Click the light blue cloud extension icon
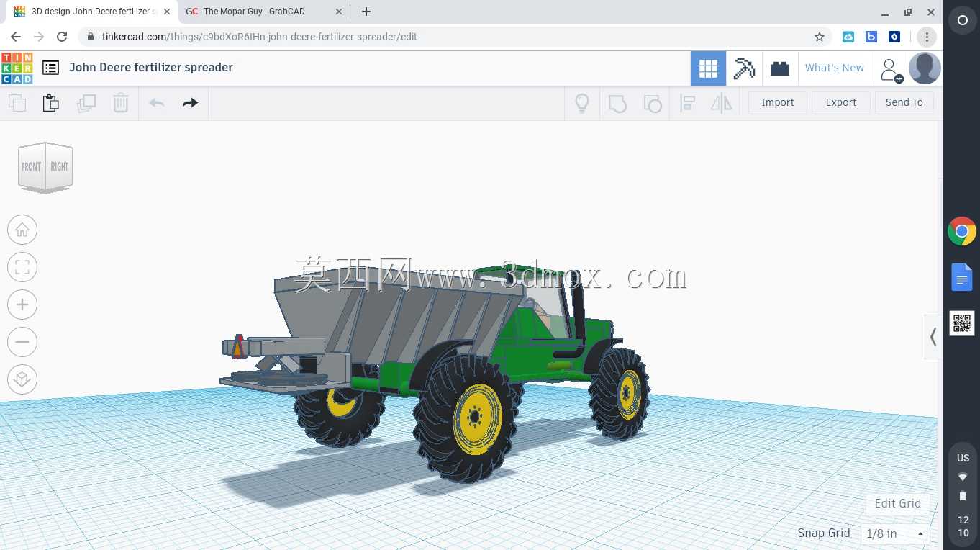The height and width of the screenshot is (550, 980). pyautogui.click(x=848, y=37)
